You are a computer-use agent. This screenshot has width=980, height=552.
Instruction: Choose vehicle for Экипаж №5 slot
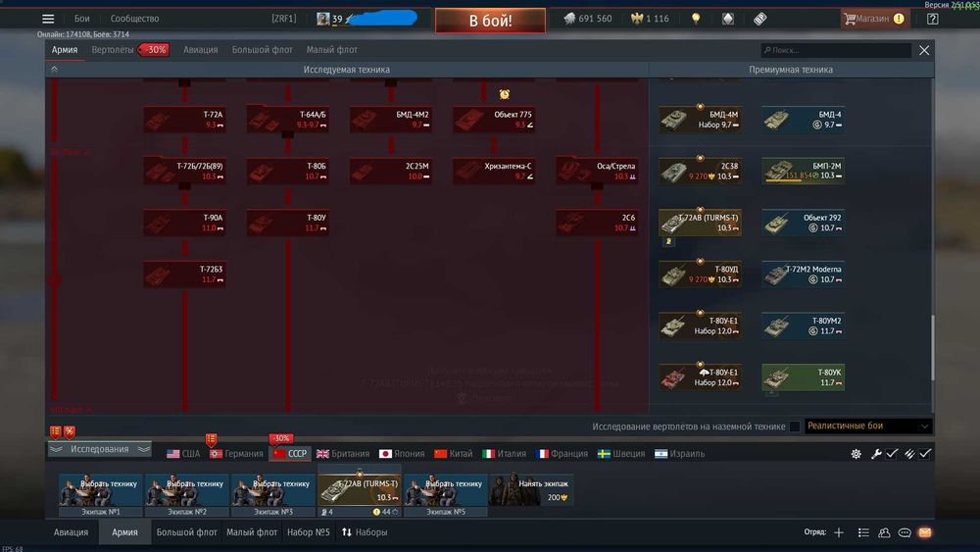coord(446,494)
